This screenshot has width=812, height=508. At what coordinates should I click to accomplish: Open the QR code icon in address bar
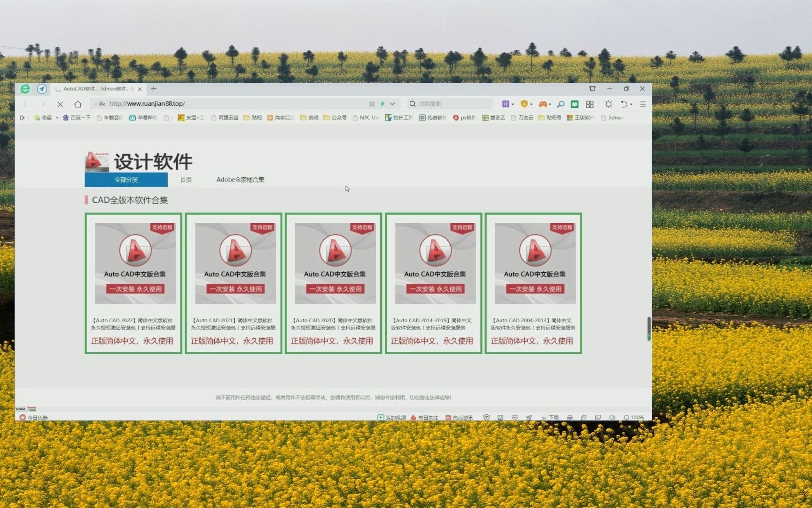click(371, 103)
